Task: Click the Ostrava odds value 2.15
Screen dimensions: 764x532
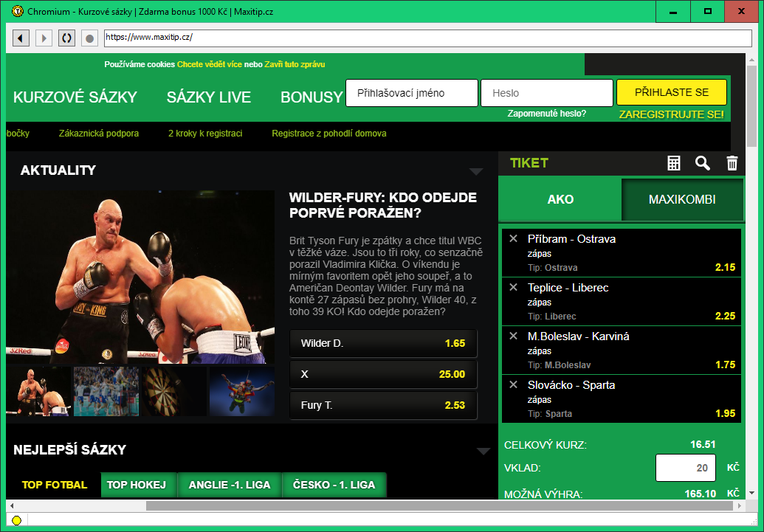Action: (x=725, y=267)
